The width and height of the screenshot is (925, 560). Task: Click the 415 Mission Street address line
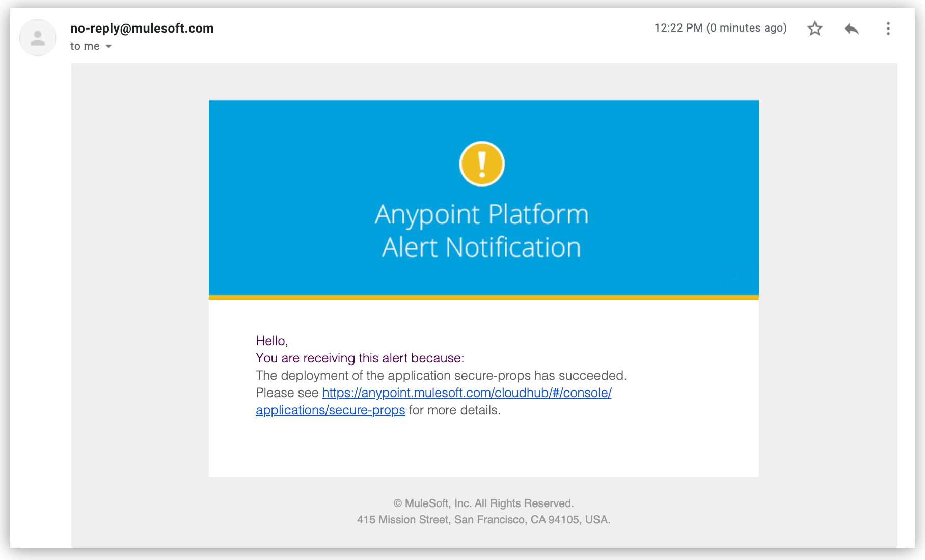coord(483,520)
